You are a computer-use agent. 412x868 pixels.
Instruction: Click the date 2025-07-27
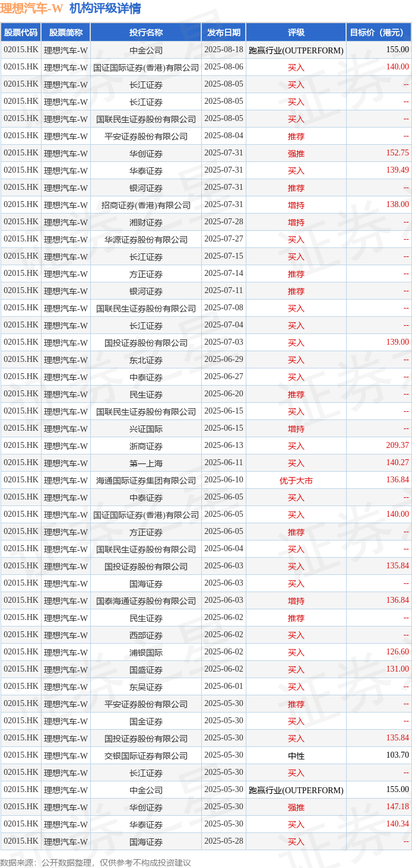coord(224,240)
